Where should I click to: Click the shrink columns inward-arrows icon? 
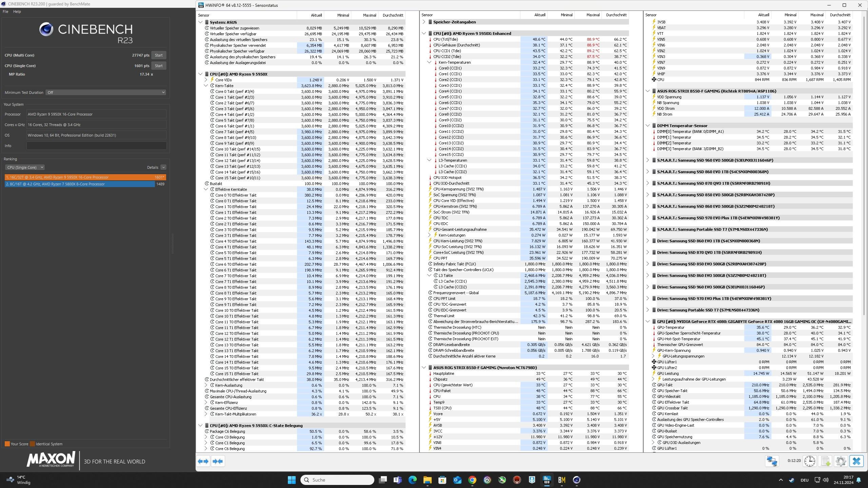(218, 461)
